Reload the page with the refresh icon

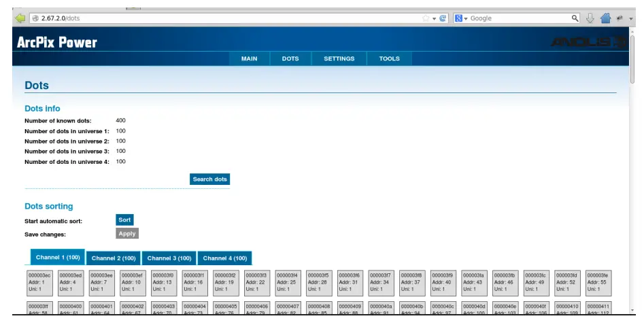click(443, 18)
